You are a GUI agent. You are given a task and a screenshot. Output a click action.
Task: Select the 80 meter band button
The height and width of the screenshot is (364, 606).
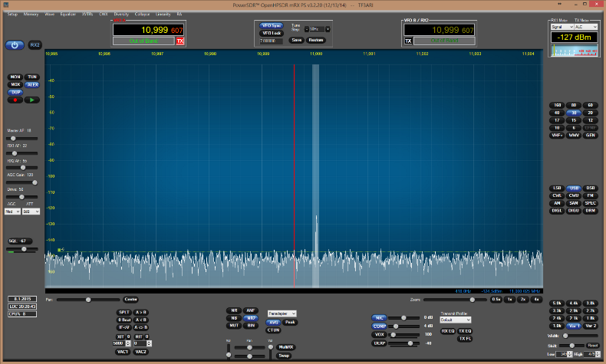click(x=574, y=105)
